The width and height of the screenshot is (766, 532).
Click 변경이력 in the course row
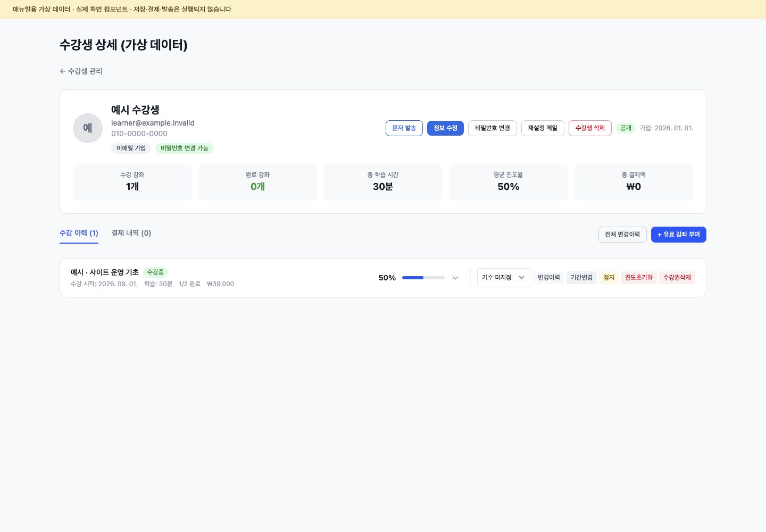(x=549, y=278)
